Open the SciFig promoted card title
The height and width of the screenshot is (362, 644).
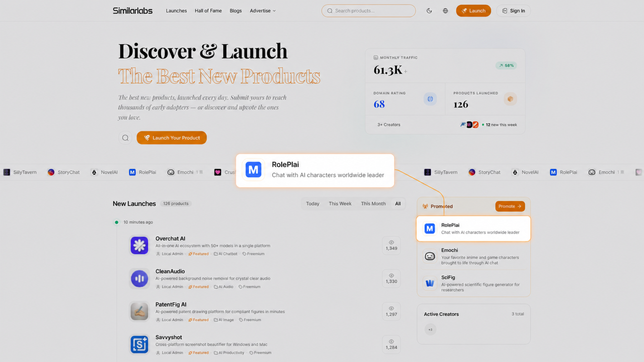[448, 278]
